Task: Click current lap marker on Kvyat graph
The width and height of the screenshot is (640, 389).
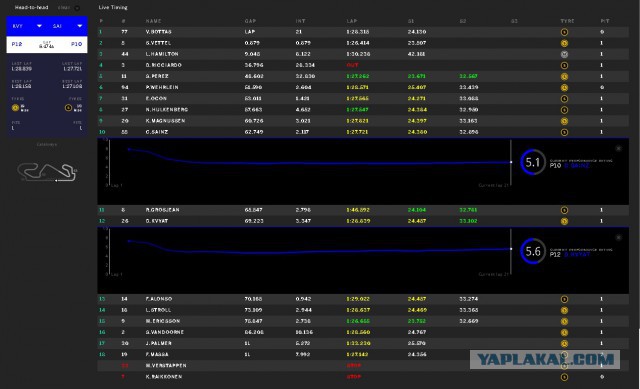Action: tap(511, 249)
